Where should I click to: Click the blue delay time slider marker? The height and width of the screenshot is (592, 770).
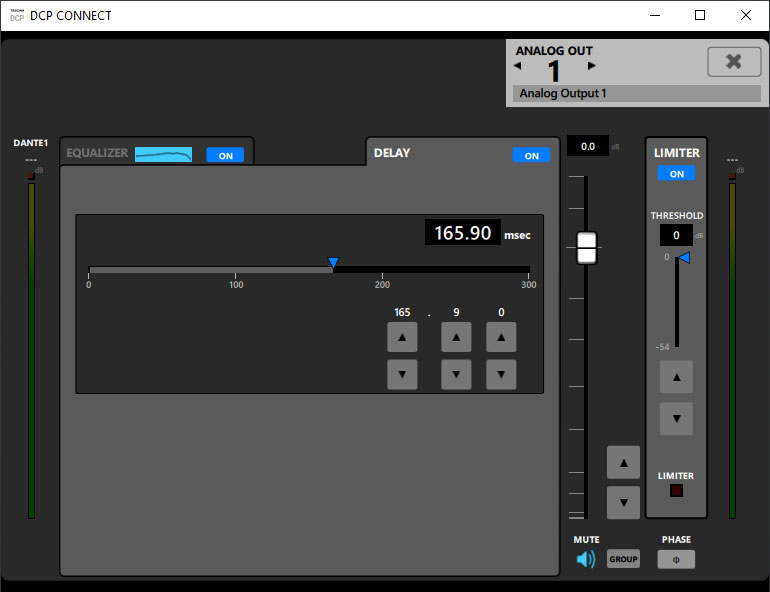pyautogui.click(x=333, y=262)
